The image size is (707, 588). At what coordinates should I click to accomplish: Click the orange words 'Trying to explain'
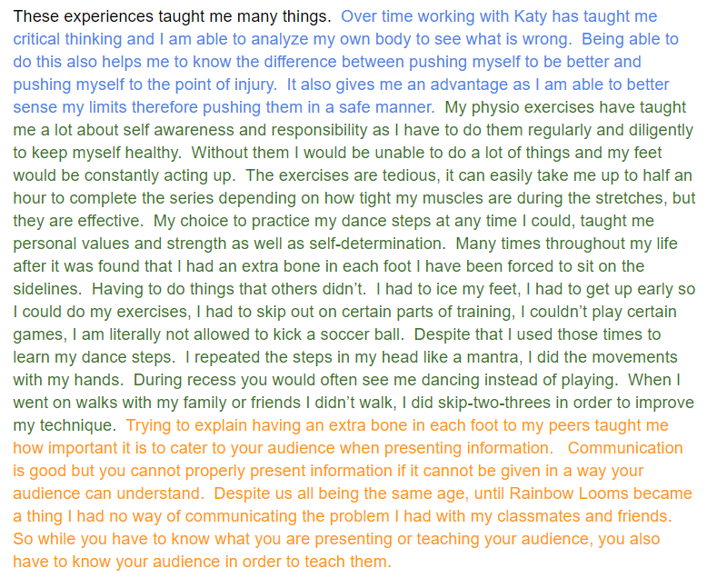coord(186,425)
